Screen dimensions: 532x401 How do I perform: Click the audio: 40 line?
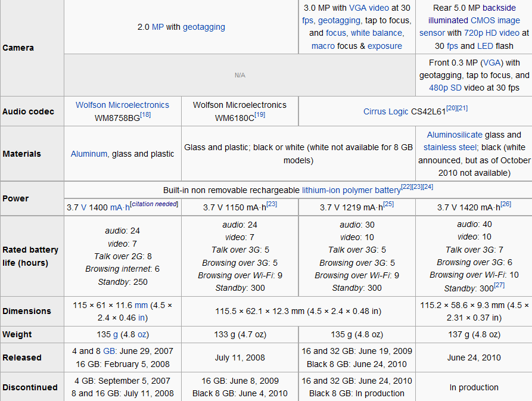474,224
